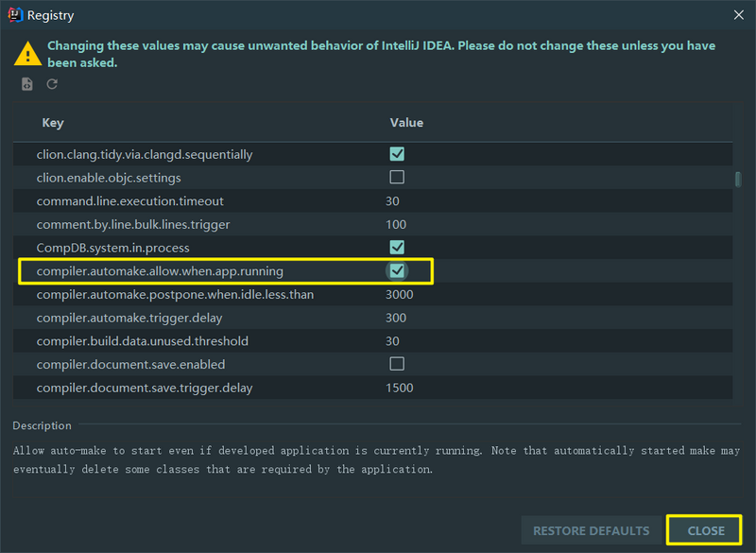
Task: Click the compiler.automake.trigger.delay value 300
Action: 396,318
